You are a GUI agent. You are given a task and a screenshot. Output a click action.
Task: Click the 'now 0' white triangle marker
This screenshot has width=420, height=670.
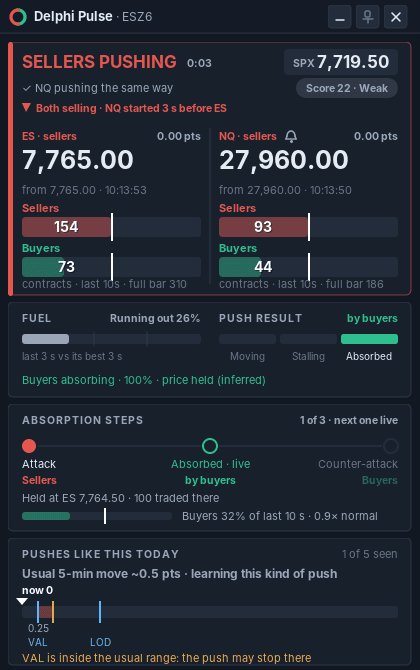tap(22, 601)
